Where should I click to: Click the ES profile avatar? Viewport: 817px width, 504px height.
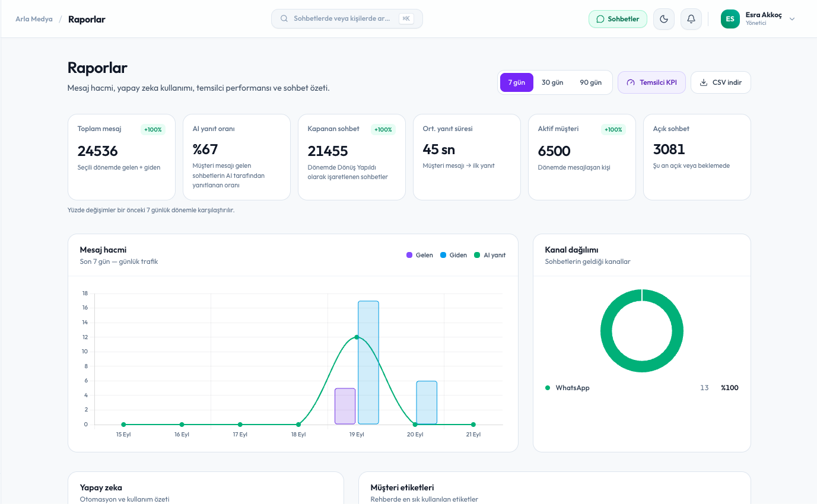point(730,19)
